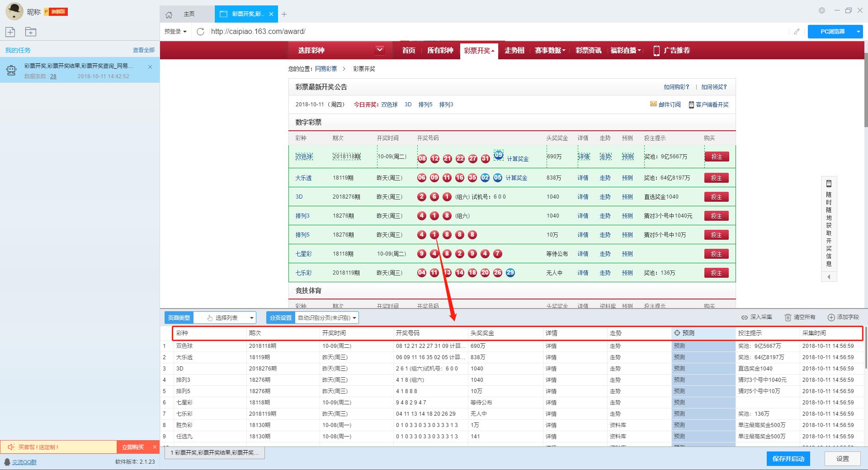Viewport: 868px width, 470px height.
Task: Expand the 福彩直播 nav menu
Action: (x=626, y=51)
